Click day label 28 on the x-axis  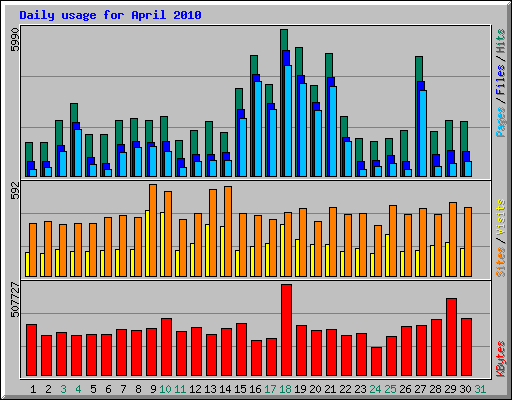435,389
